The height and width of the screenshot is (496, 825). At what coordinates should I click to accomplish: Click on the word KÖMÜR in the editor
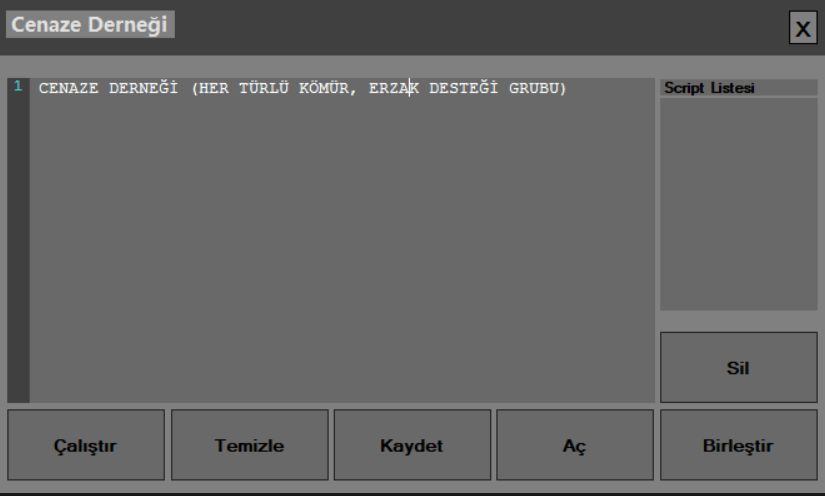pos(324,88)
